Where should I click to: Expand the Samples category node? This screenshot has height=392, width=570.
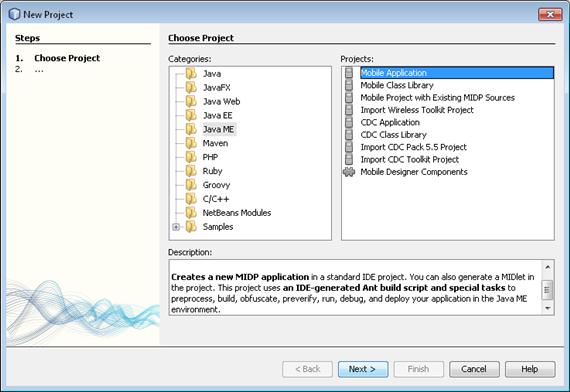point(176,227)
